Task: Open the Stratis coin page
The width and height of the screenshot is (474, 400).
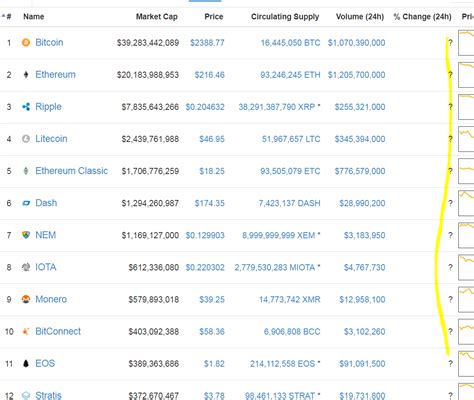Action: [x=48, y=395]
